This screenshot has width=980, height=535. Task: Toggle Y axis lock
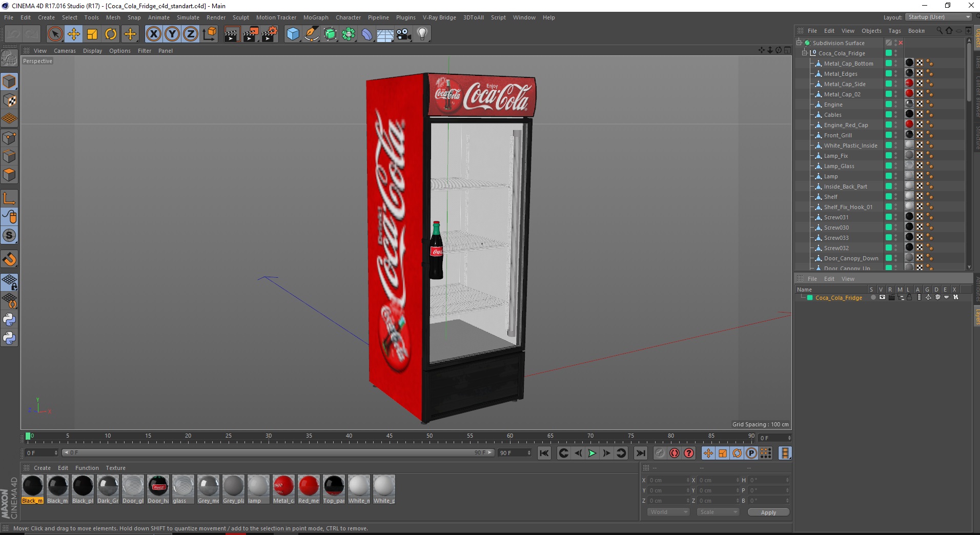(172, 34)
